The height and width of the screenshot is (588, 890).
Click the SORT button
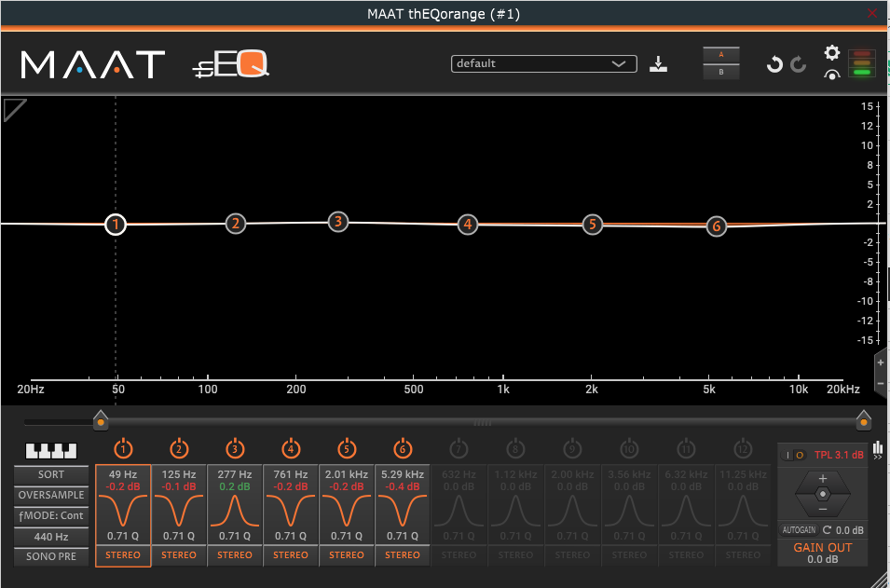[x=51, y=474]
